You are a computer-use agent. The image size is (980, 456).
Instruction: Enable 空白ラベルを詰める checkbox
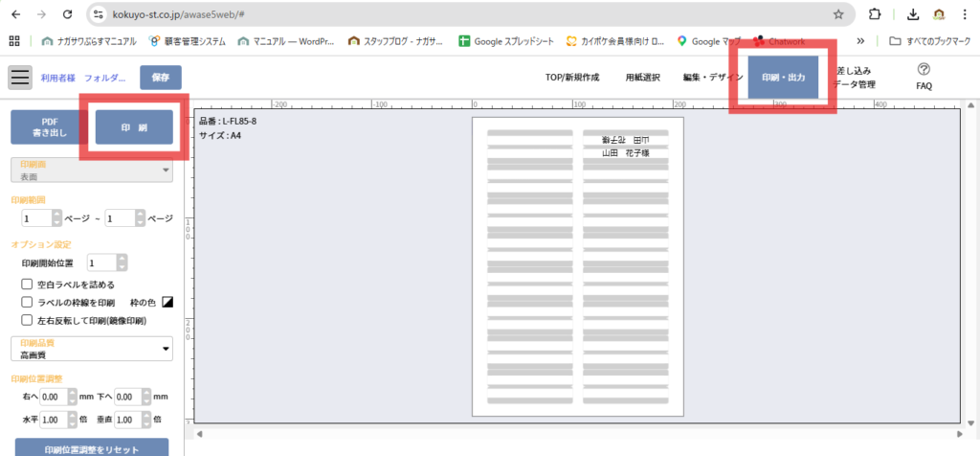click(x=28, y=285)
